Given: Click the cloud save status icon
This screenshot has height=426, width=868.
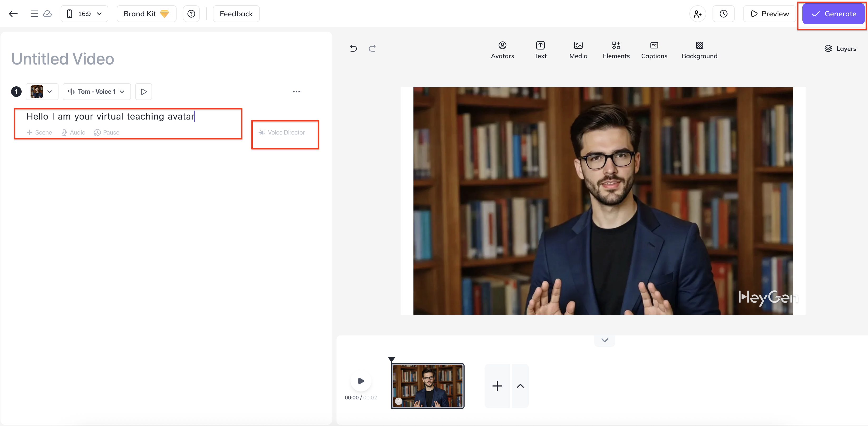Looking at the screenshot, I should click(47, 14).
